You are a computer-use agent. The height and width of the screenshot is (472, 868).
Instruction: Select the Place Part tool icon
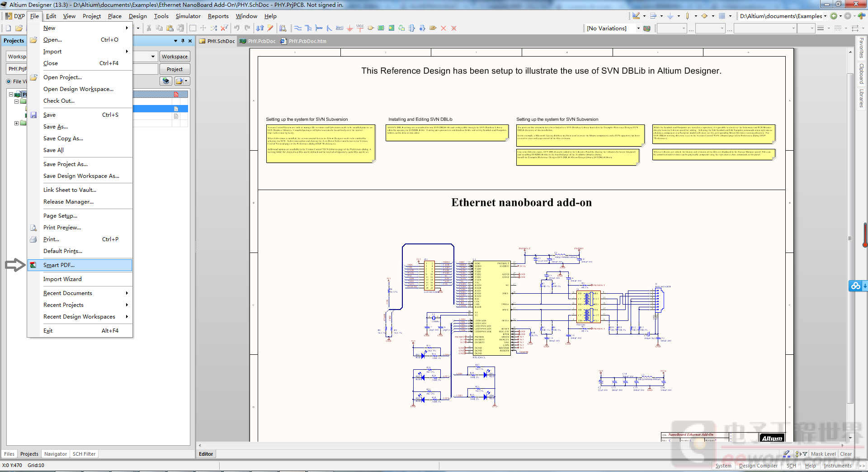click(371, 28)
